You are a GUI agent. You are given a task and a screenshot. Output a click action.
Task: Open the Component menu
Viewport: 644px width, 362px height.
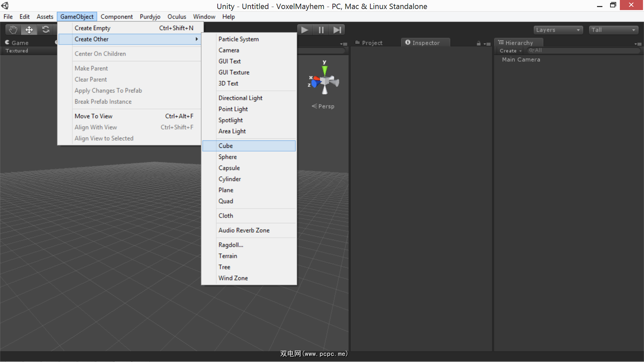(116, 17)
